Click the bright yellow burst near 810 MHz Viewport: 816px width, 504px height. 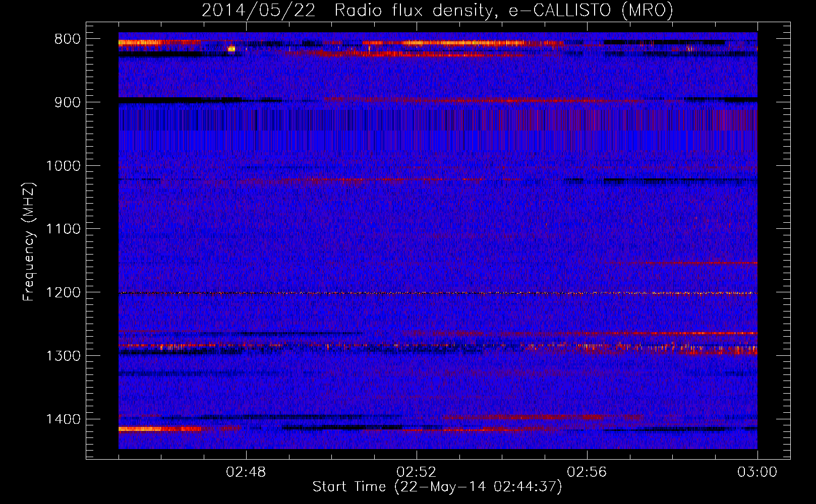pyautogui.click(x=231, y=49)
